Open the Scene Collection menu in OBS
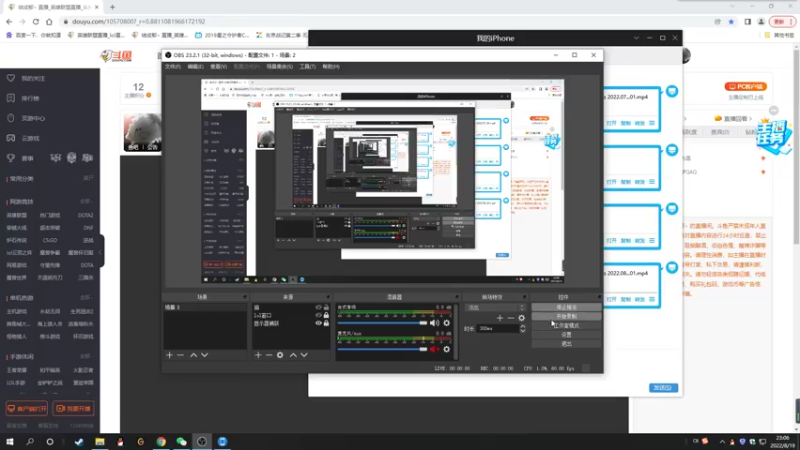The width and height of the screenshot is (800, 450). (280, 67)
